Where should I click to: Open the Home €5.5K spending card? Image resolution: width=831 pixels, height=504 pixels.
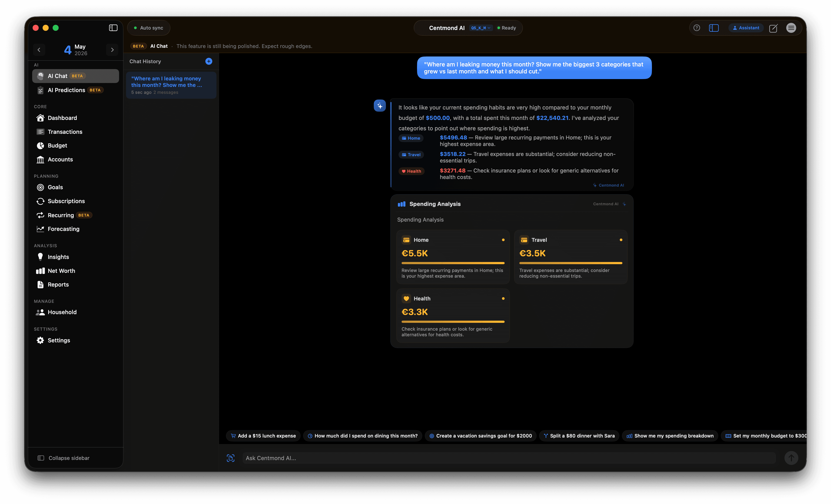(453, 257)
